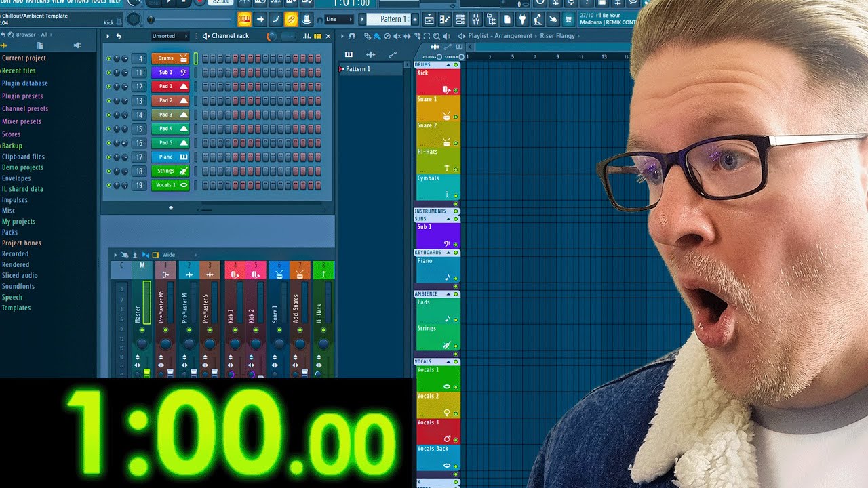
Task: Open the Unsorted channel filter dropdown
Action: click(171, 36)
